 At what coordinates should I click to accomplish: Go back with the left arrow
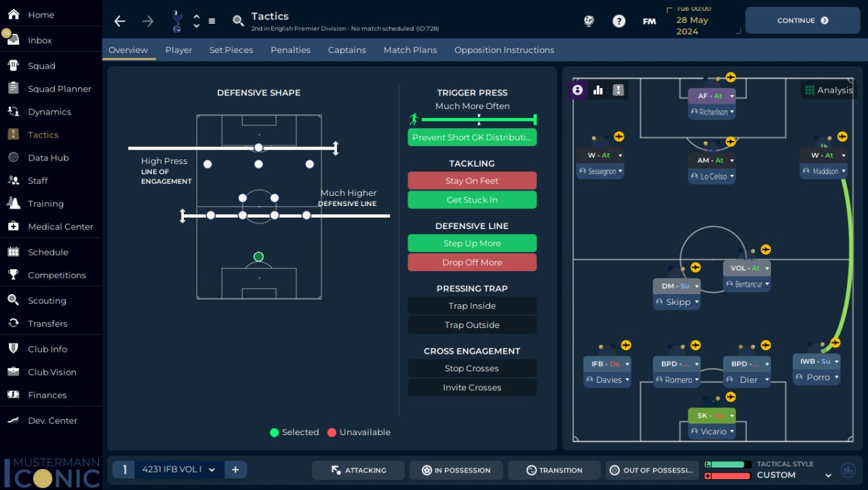pos(120,21)
